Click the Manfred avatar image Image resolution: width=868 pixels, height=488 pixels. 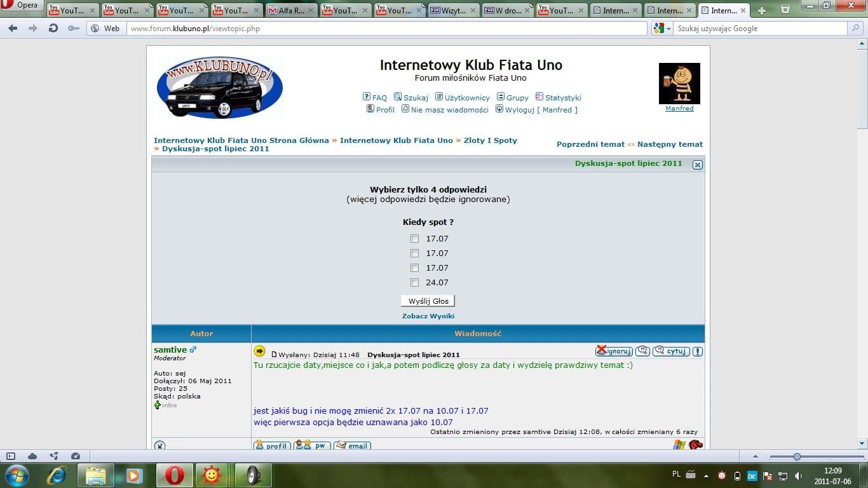679,83
